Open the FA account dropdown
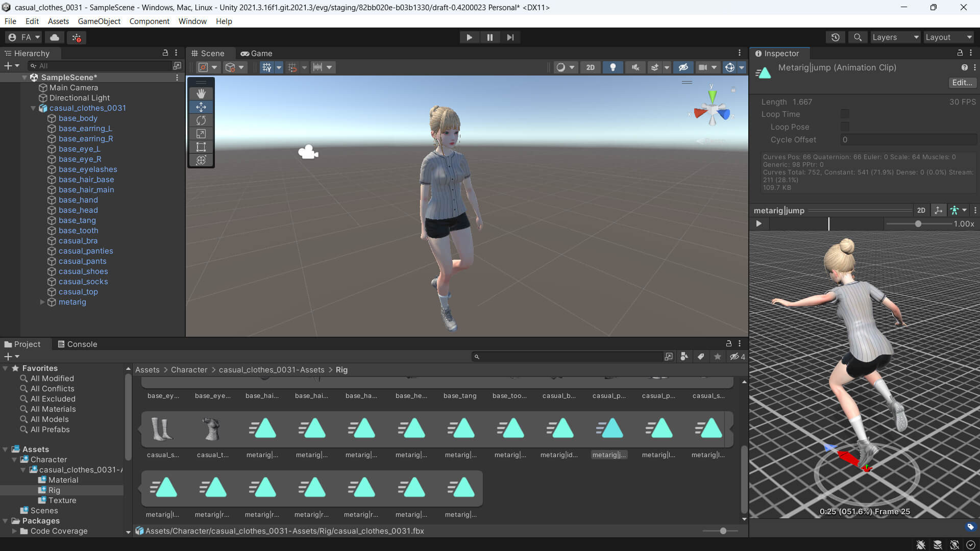 pos(23,37)
